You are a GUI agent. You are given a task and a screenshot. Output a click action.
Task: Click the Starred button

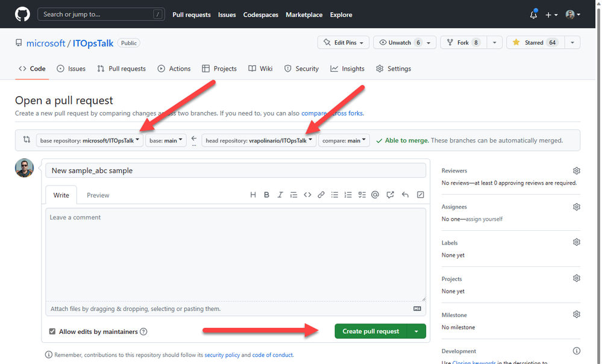point(536,43)
